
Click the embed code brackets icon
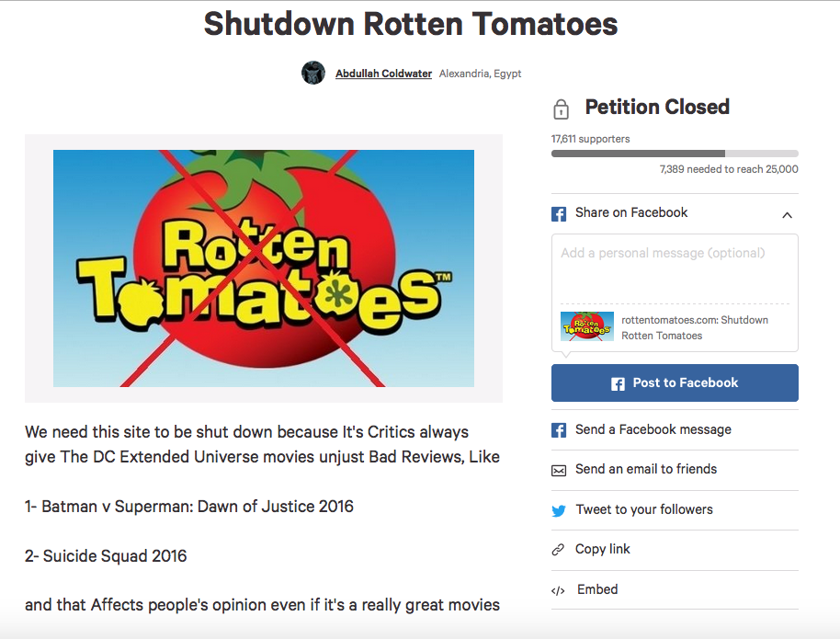[558, 590]
